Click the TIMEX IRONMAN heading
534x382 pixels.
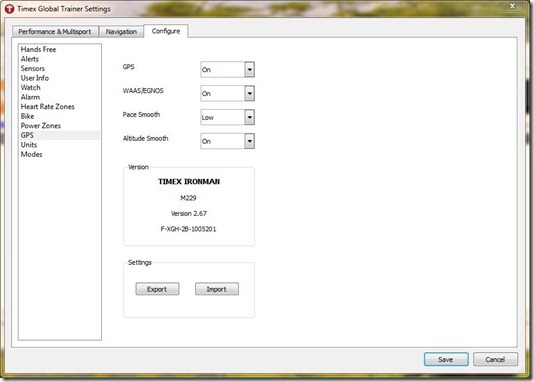coord(189,181)
